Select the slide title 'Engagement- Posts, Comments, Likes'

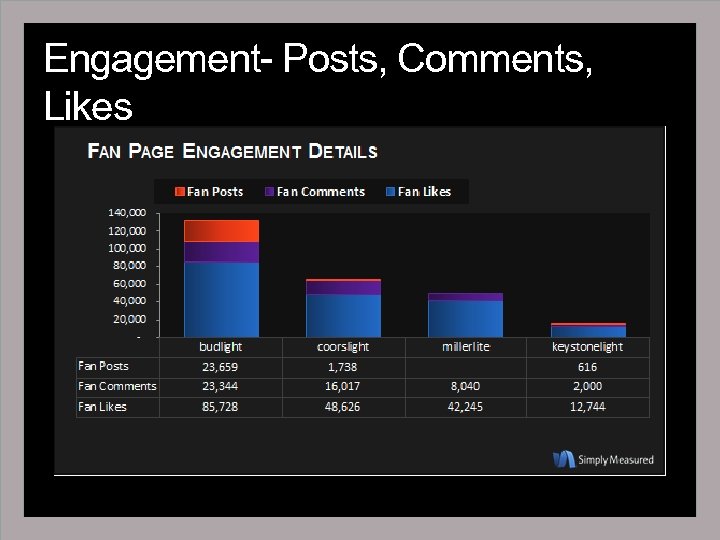pyautogui.click(x=318, y=82)
